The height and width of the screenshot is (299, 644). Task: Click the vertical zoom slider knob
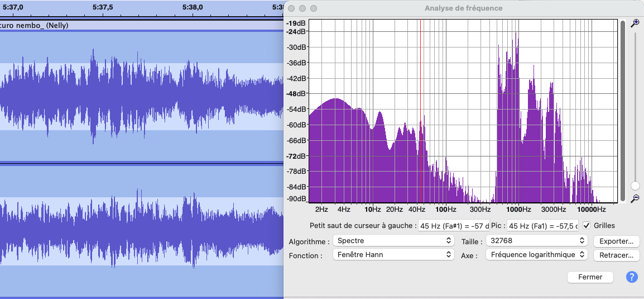pyautogui.click(x=636, y=186)
